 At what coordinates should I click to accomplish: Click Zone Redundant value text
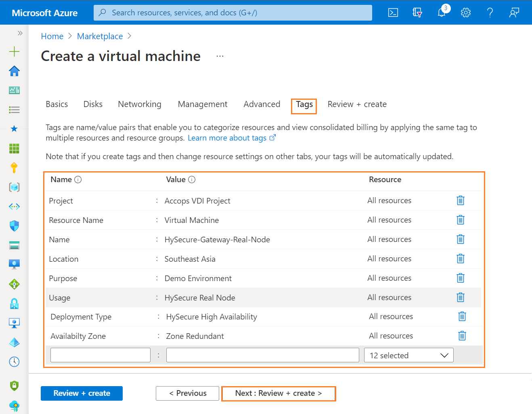point(195,336)
